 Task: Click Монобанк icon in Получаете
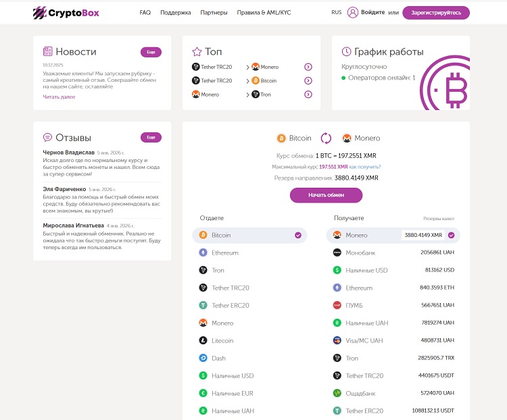[337, 253]
